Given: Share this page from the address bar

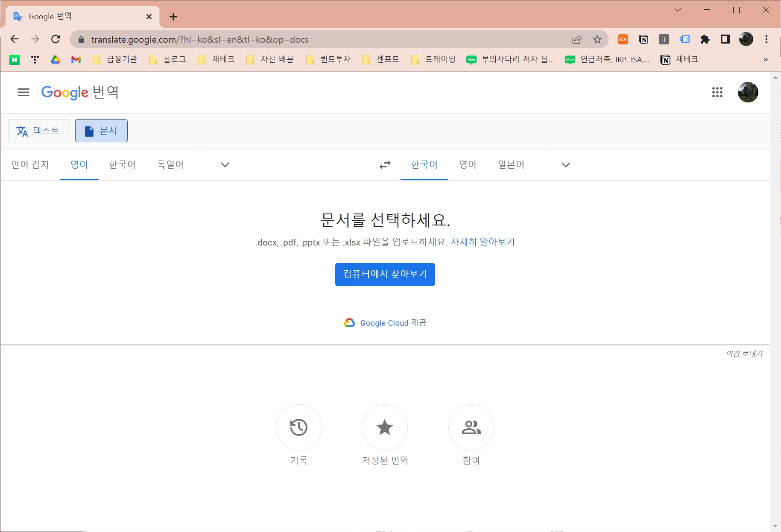Looking at the screenshot, I should (x=577, y=39).
